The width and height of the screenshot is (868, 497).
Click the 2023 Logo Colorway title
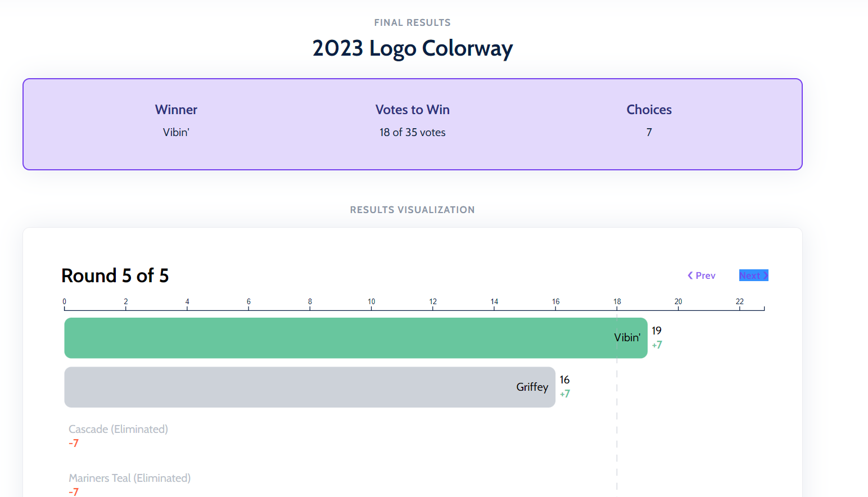pos(412,48)
